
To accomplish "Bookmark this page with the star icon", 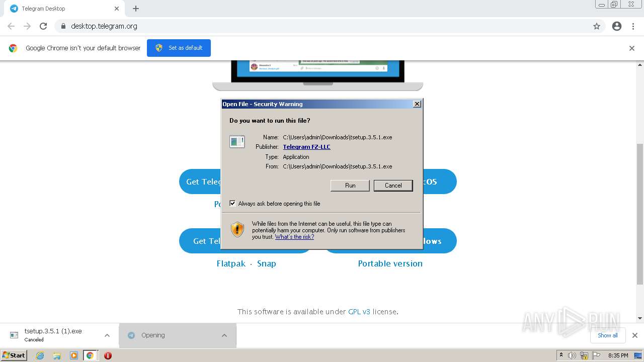I will click(597, 26).
